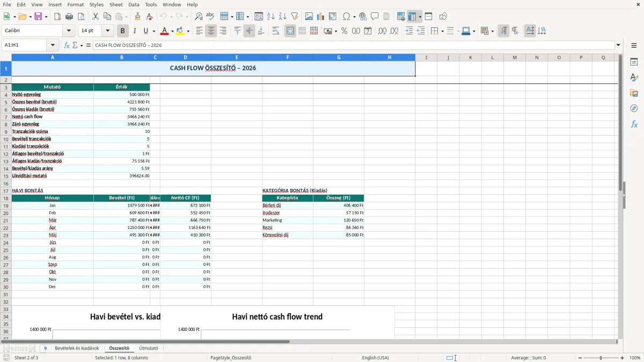Screen dimensions: 644x362
Task: Click the Print icon
Action: 69,17
